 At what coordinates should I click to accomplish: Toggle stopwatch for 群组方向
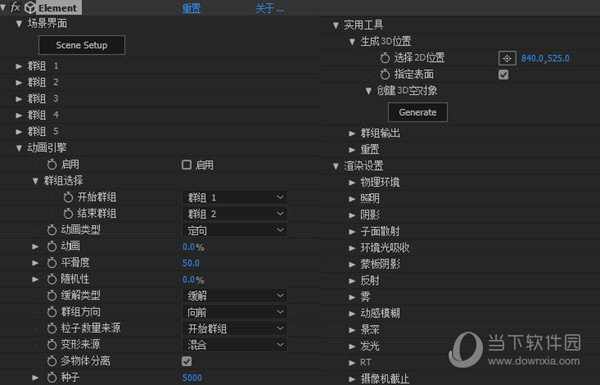(x=52, y=312)
